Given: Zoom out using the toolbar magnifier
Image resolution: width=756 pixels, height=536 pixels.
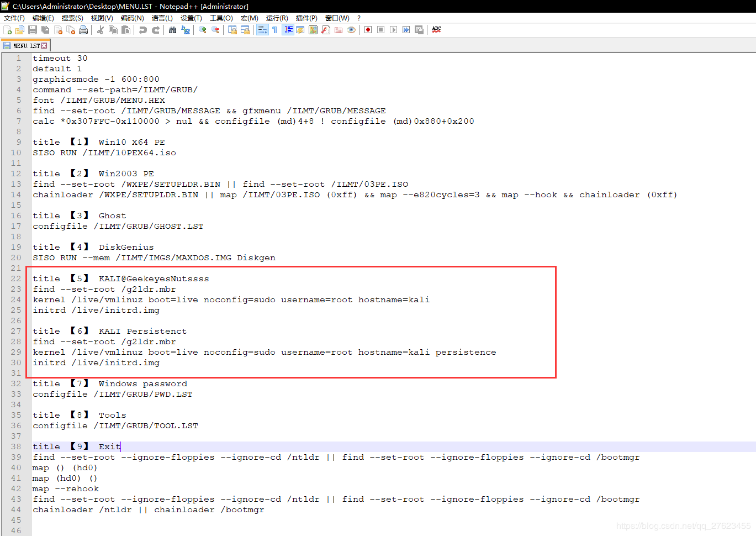Looking at the screenshot, I should [x=215, y=30].
